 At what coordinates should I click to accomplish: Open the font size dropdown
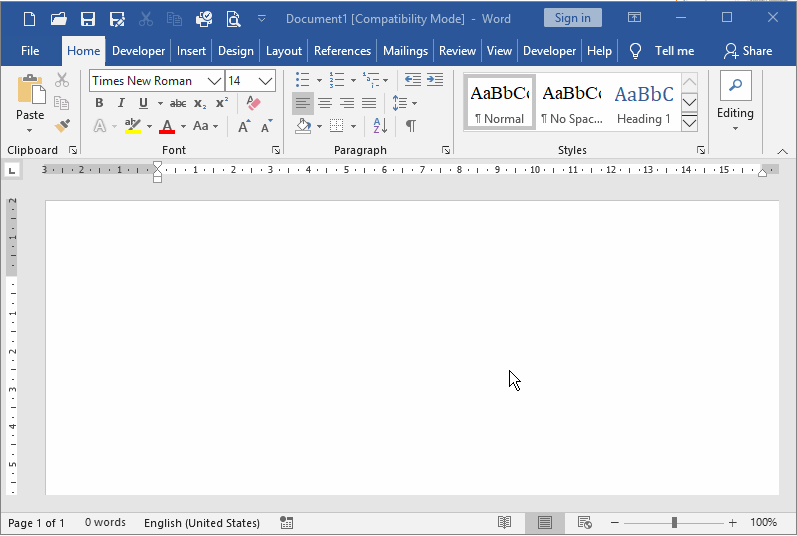pos(265,81)
